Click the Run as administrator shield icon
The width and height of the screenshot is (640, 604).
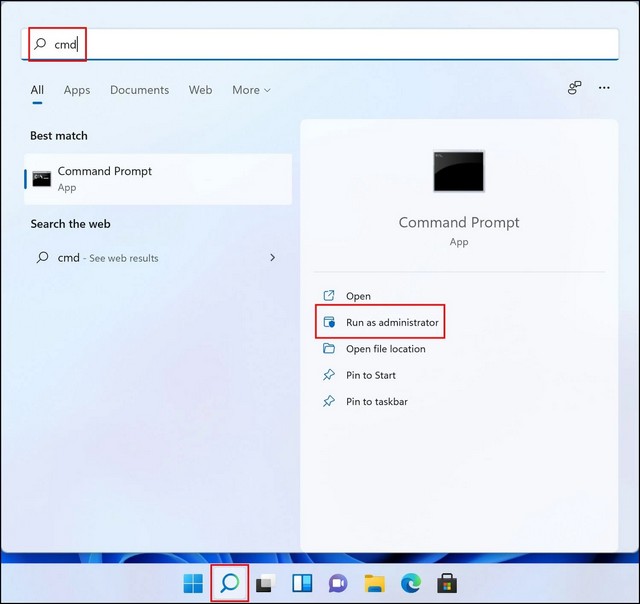pyautogui.click(x=329, y=322)
